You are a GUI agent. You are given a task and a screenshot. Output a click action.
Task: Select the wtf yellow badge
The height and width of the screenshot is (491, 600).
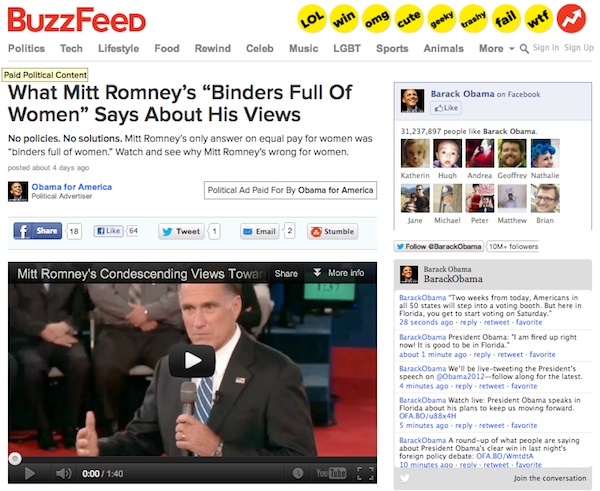538,18
